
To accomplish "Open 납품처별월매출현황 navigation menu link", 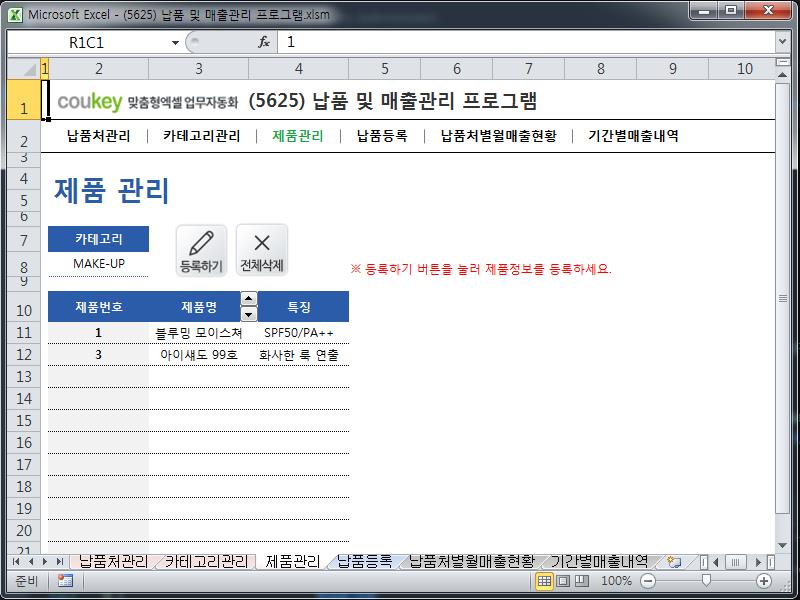I will (x=498, y=136).
